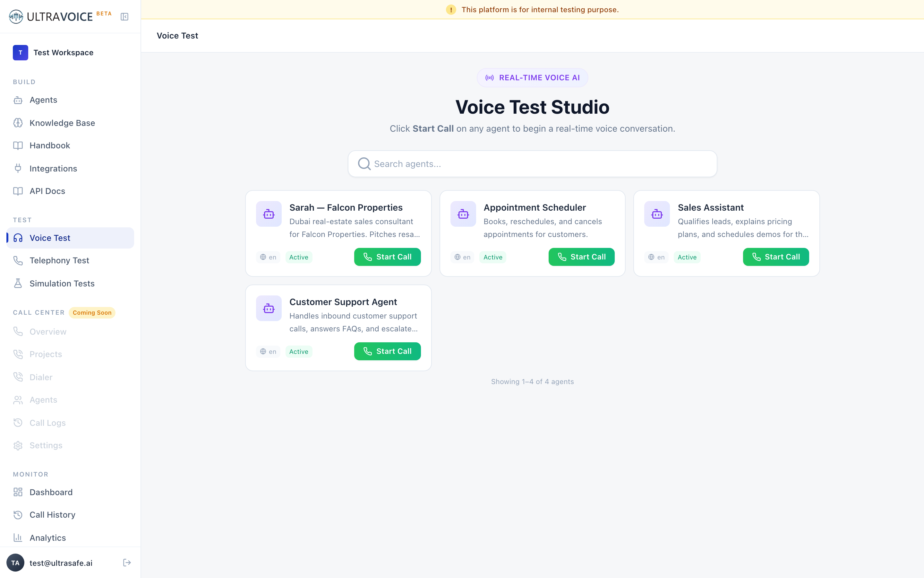The image size is (924, 578).
Task: Go to Analytics
Action: (70, 538)
